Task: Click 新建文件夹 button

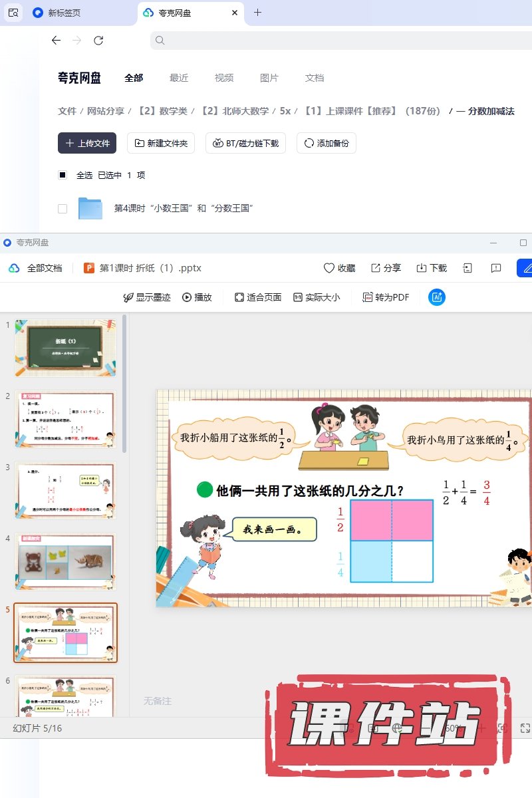Action: (161, 143)
